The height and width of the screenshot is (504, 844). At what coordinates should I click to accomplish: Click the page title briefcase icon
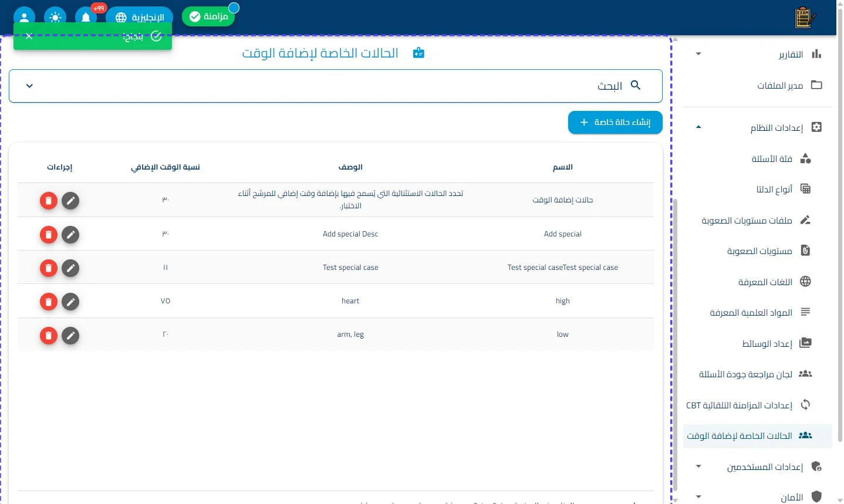[418, 53]
